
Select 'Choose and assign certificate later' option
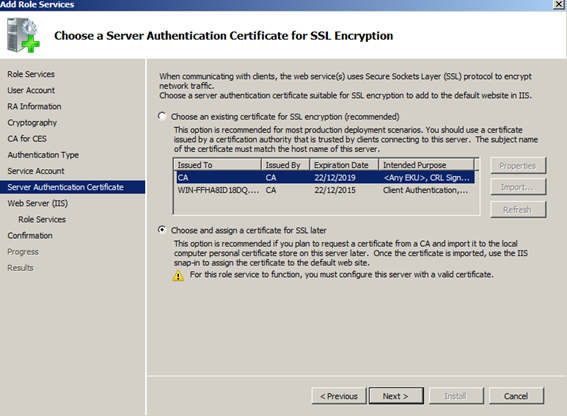pos(162,230)
